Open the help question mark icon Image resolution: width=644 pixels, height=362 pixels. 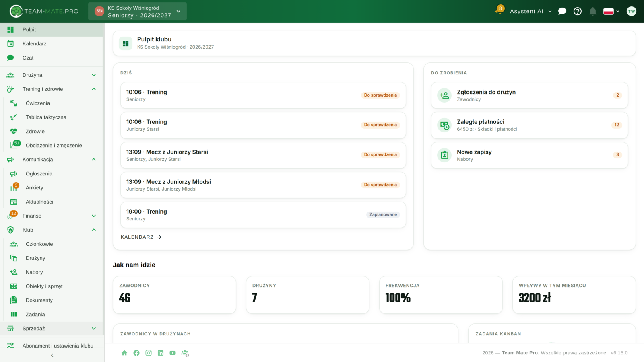578,11
